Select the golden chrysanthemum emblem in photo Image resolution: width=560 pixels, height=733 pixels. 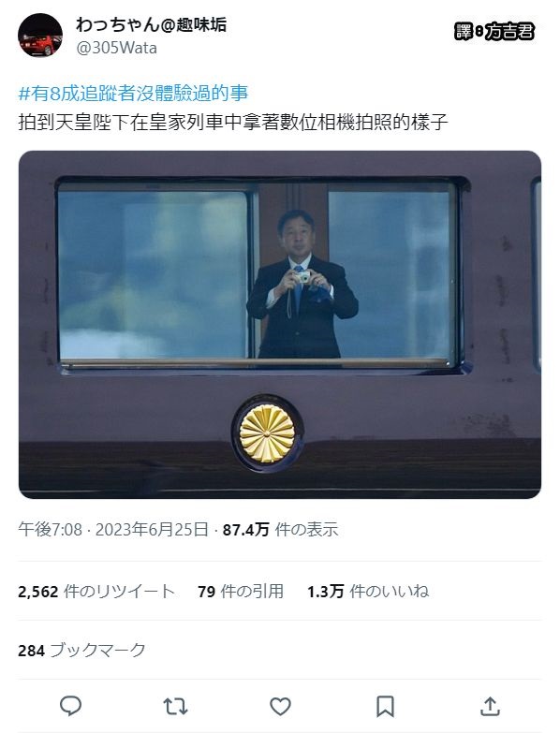[267, 433]
